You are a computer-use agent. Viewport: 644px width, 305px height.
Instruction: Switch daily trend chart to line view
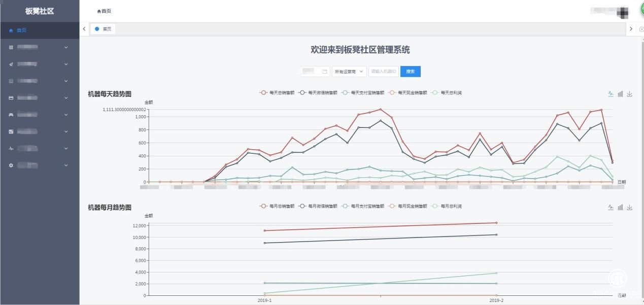(611, 94)
